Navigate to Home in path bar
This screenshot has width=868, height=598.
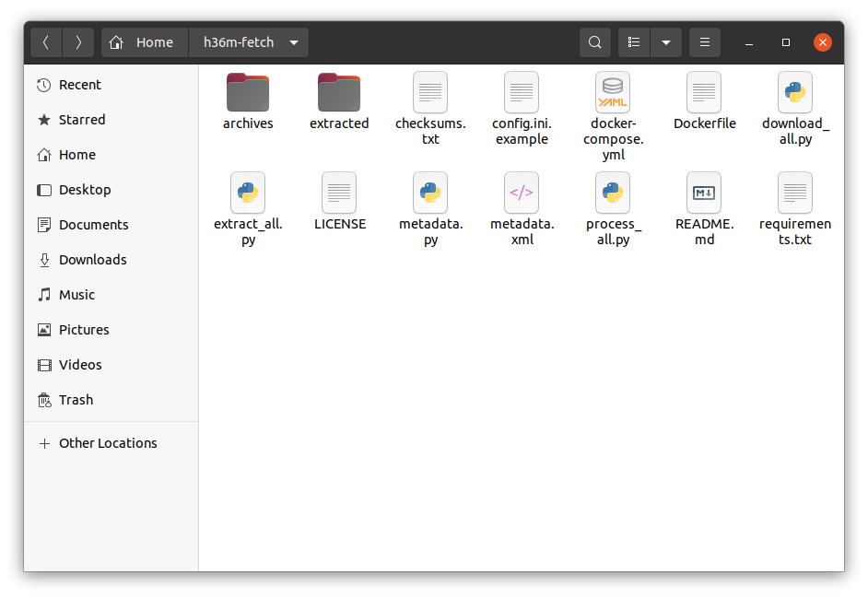(145, 42)
